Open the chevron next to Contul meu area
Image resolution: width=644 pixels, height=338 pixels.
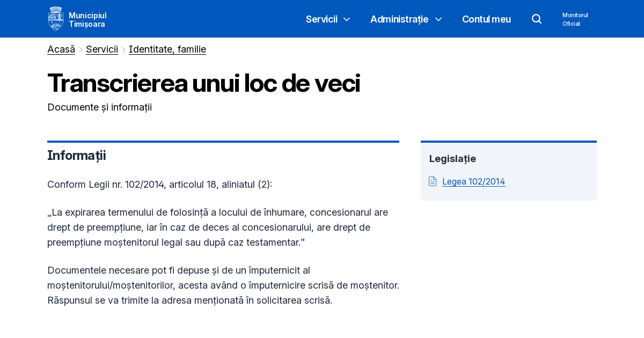click(x=438, y=19)
